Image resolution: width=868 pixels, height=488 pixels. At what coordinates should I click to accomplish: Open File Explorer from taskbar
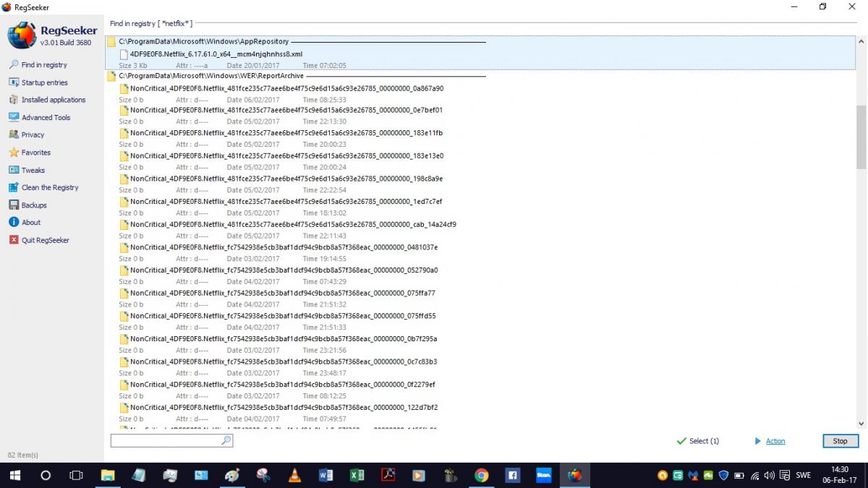[x=107, y=475]
